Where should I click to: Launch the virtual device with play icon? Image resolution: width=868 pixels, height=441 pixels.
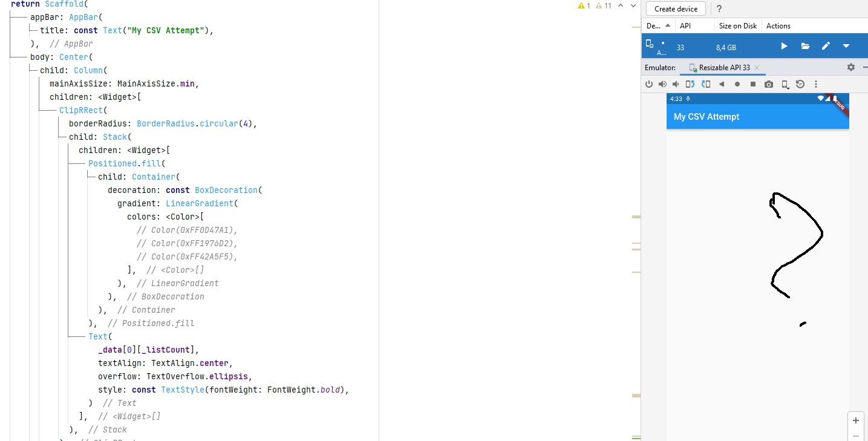pos(784,46)
